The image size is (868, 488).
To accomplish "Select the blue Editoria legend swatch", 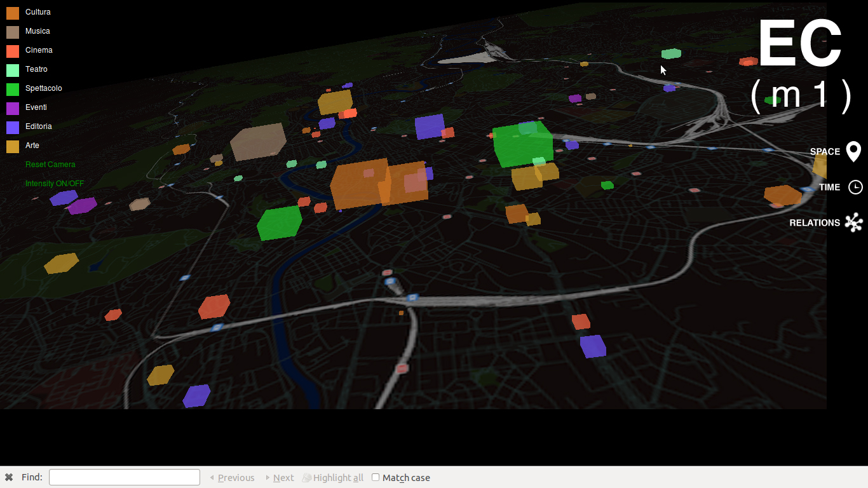I will (x=13, y=127).
